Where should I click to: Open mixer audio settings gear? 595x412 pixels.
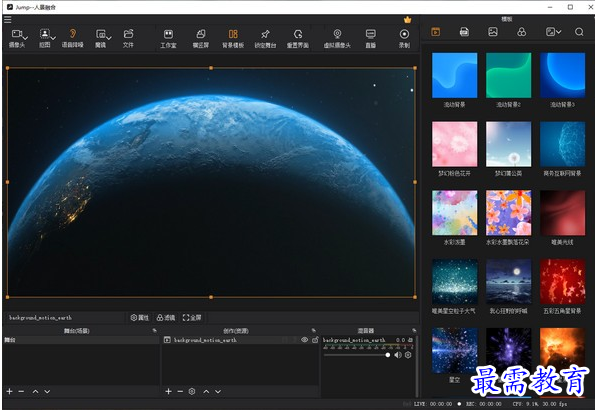click(408, 355)
